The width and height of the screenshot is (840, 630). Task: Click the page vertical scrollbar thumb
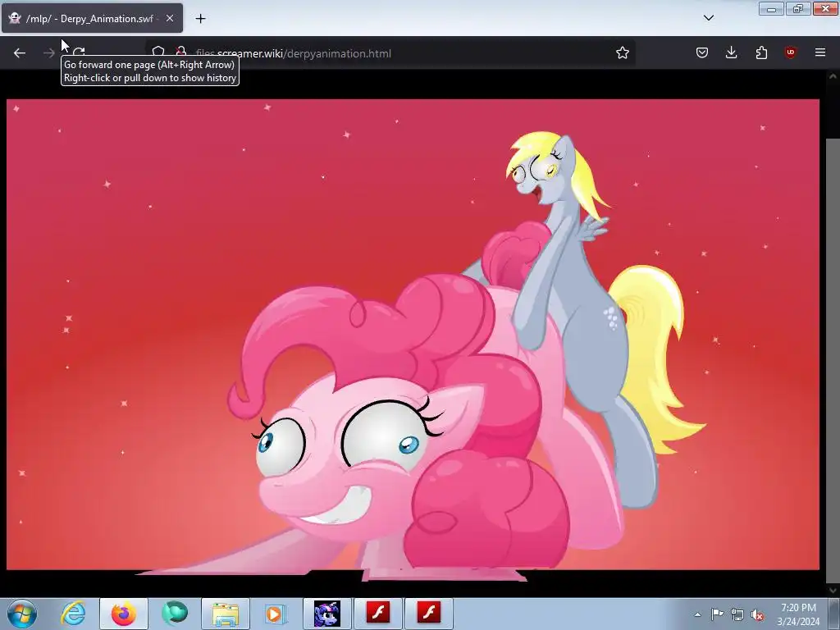(x=833, y=360)
